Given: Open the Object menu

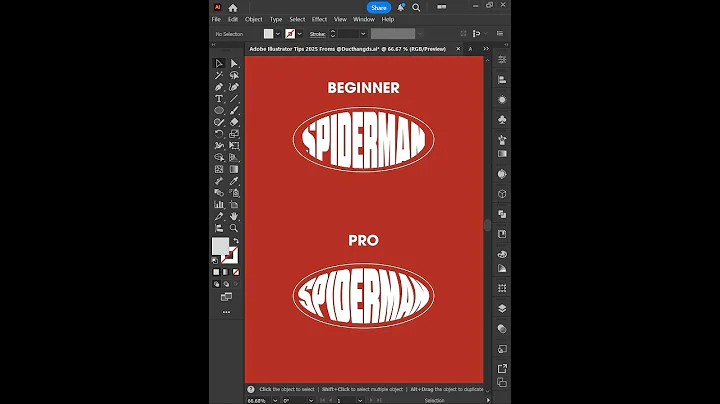Looking at the screenshot, I should [253, 19].
